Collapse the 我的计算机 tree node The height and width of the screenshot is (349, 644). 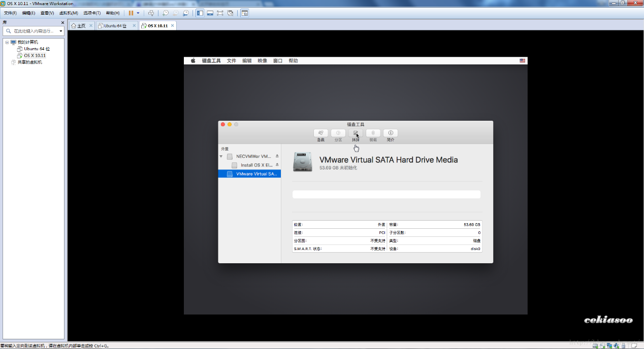7,42
